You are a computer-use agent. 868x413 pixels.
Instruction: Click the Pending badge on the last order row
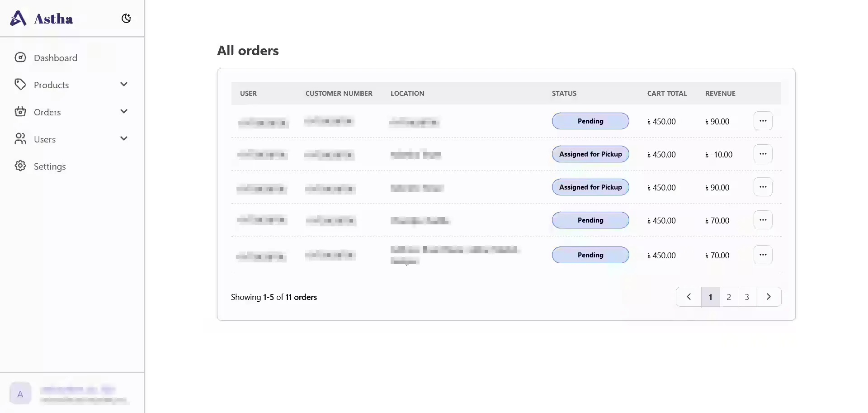point(590,255)
